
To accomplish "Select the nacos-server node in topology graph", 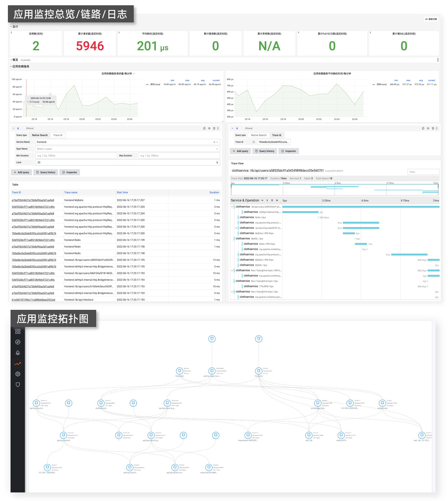I will click(x=209, y=467).
